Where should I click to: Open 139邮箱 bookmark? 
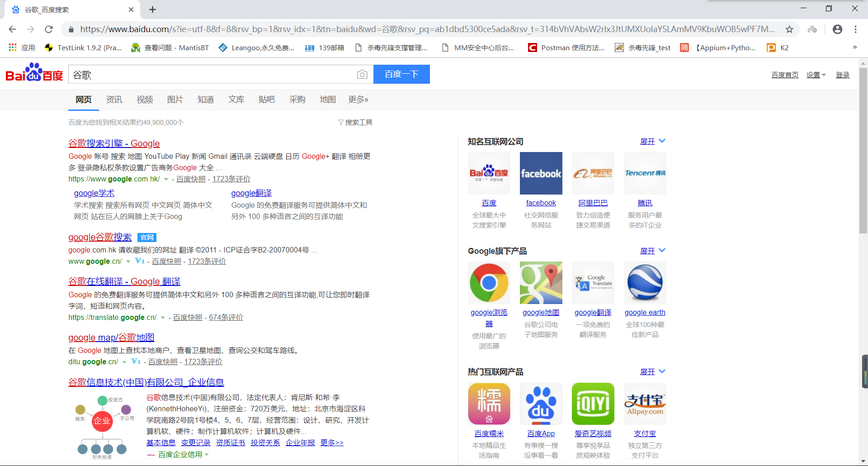tap(325, 48)
